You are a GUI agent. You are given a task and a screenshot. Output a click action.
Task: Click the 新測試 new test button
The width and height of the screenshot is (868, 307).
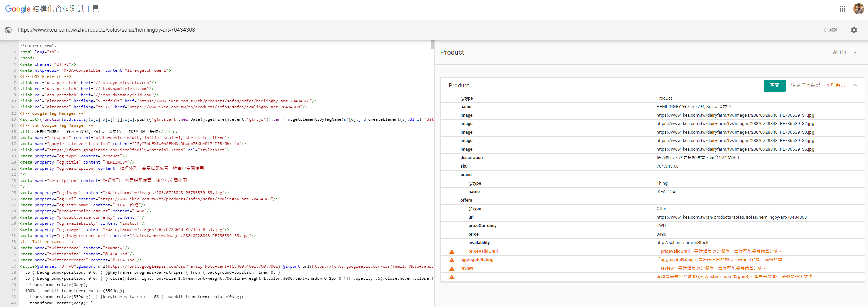pyautogui.click(x=830, y=30)
